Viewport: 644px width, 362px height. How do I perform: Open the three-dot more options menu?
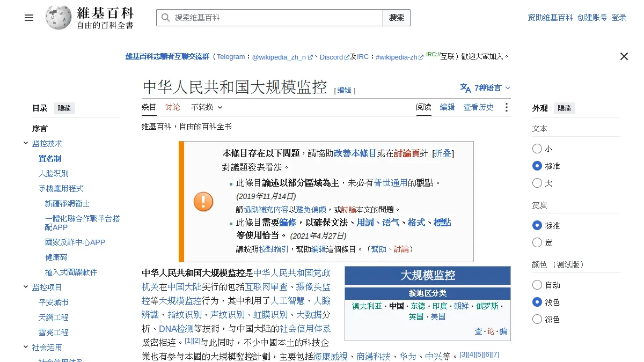[506, 107]
